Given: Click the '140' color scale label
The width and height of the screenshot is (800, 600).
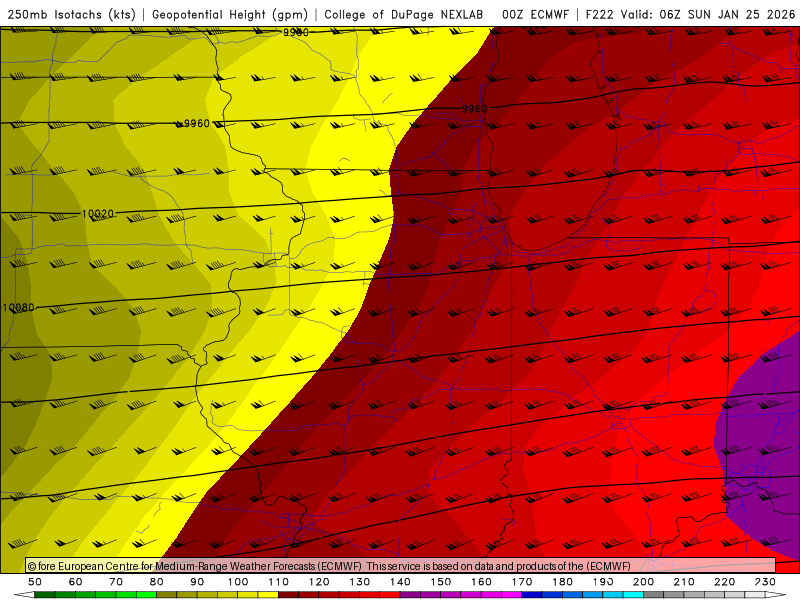Looking at the screenshot, I should pyautogui.click(x=400, y=582).
